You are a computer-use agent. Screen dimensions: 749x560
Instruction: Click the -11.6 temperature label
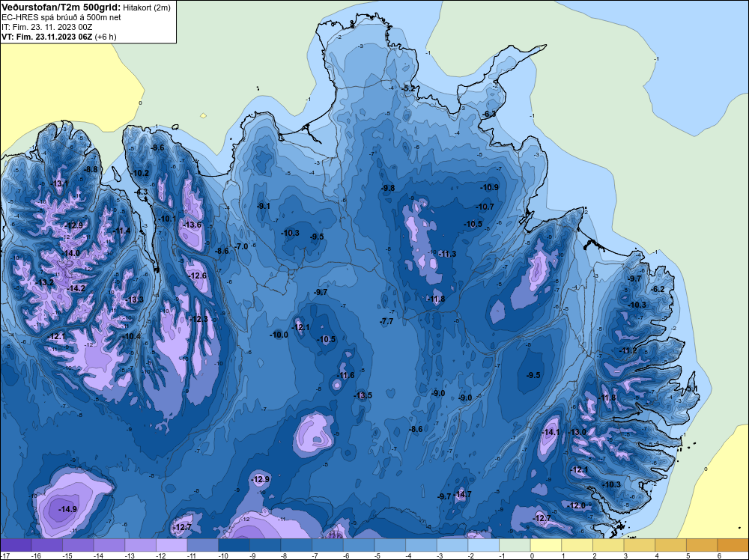(x=345, y=376)
